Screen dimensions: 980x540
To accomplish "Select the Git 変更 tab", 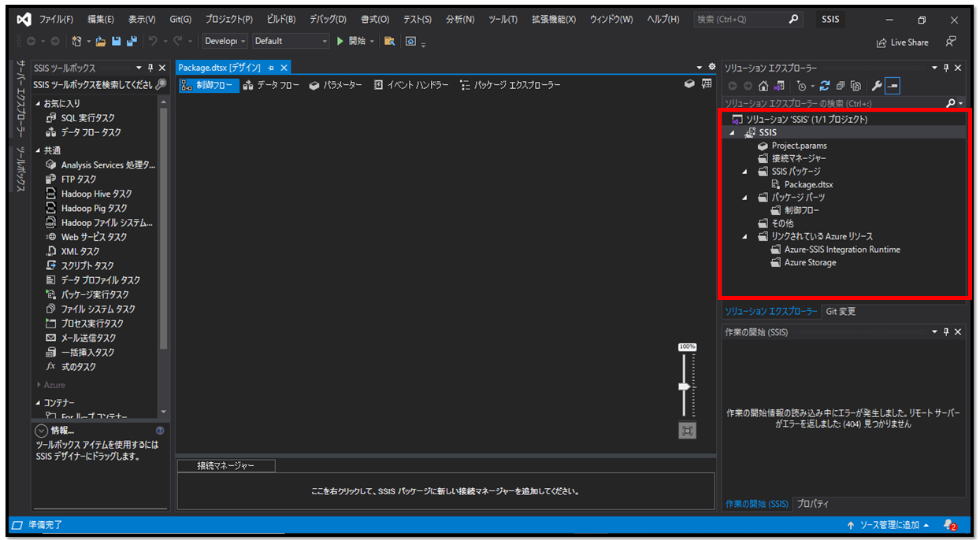I will [x=841, y=312].
